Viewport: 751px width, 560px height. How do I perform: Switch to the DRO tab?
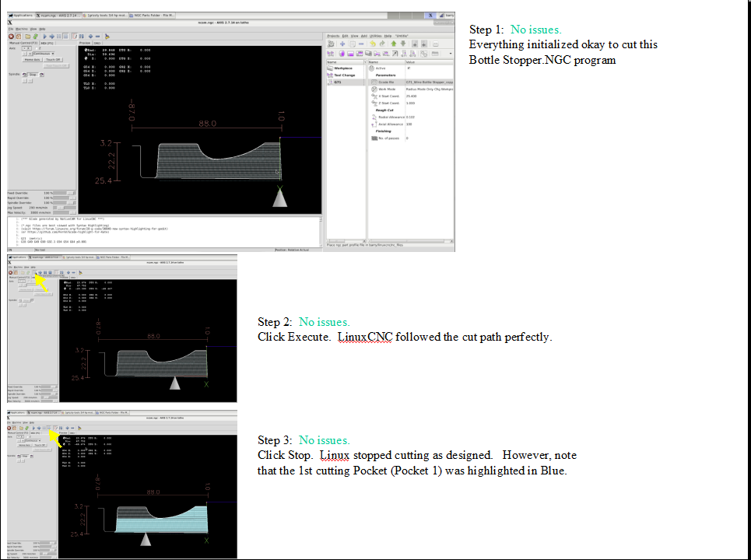pos(97,43)
